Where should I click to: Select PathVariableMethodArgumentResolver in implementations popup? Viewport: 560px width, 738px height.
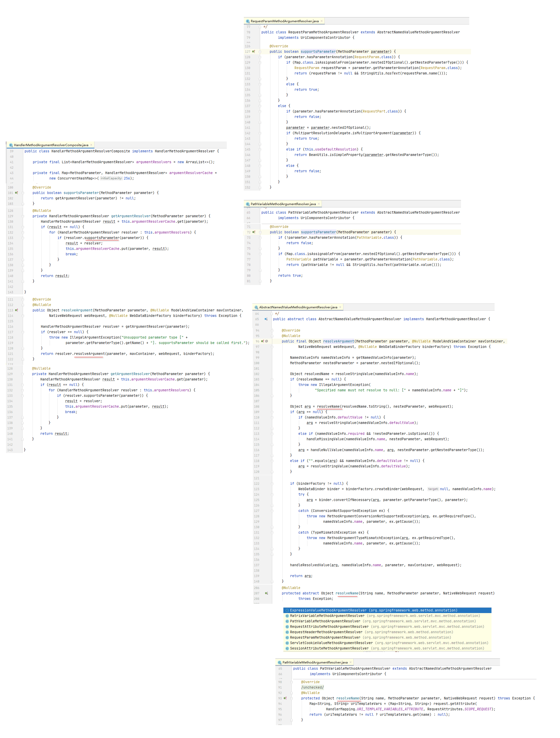pos(387,621)
